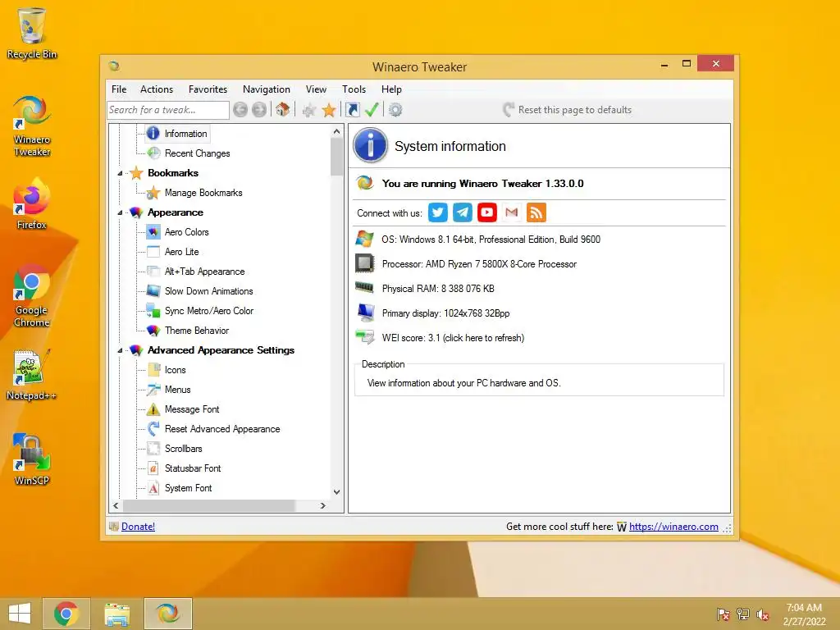The width and height of the screenshot is (840, 630).
Task: Focus the Search for a tweak field
Action: point(168,110)
